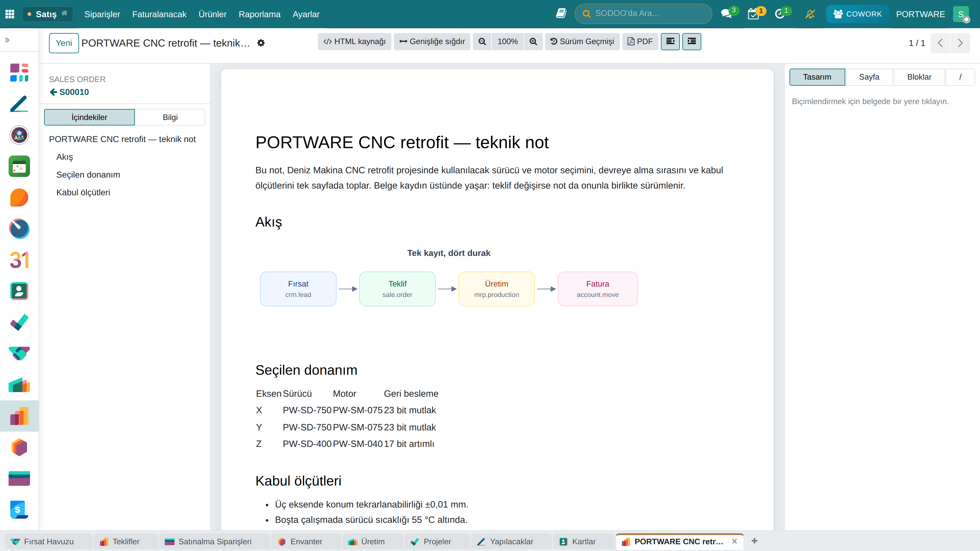Click the Yeni button
The width and height of the screenshot is (980, 551).
click(x=63, y=43)
